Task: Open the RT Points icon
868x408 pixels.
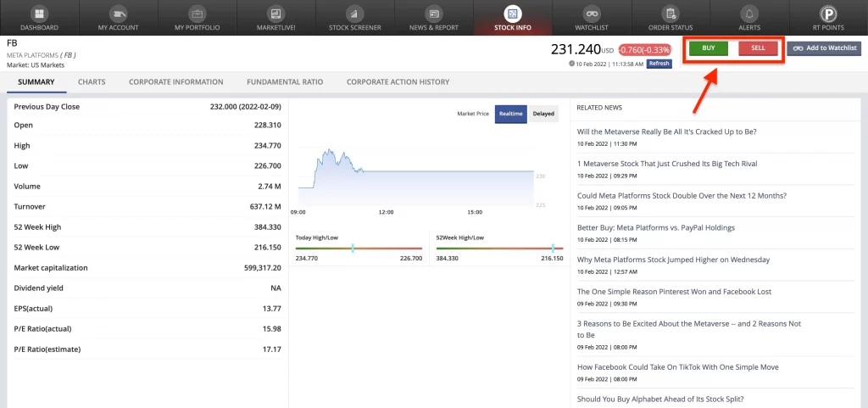Action: [x=828, y=14]
